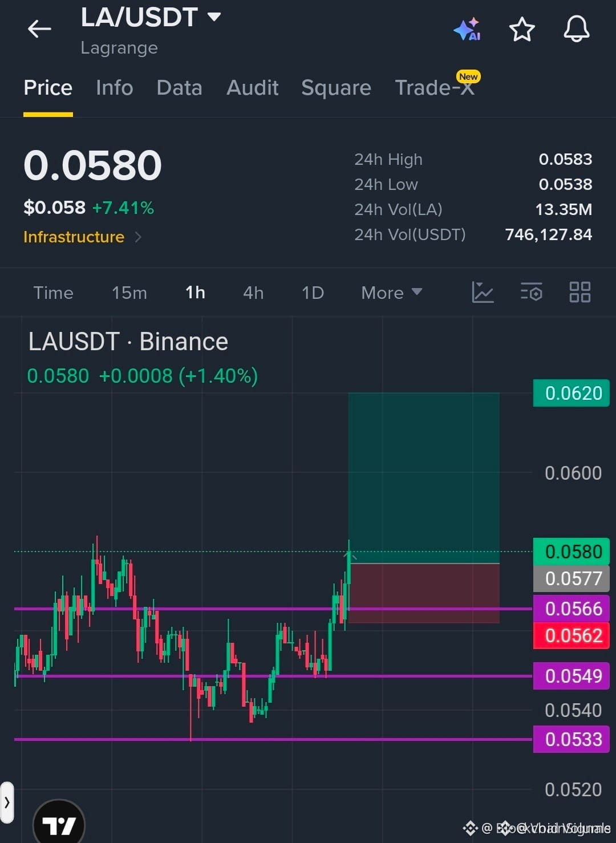
Task: Select the 1h interval
Action: pos(195,293)
